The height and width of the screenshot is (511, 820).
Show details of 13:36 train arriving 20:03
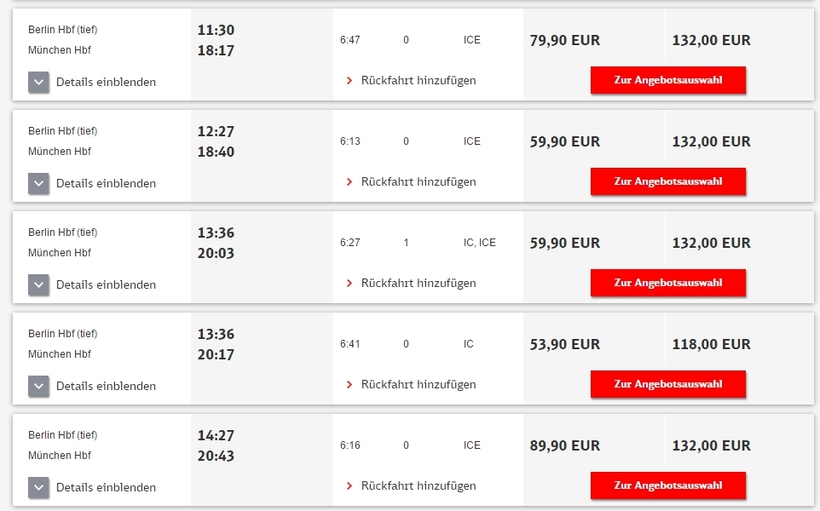[39, 285]
